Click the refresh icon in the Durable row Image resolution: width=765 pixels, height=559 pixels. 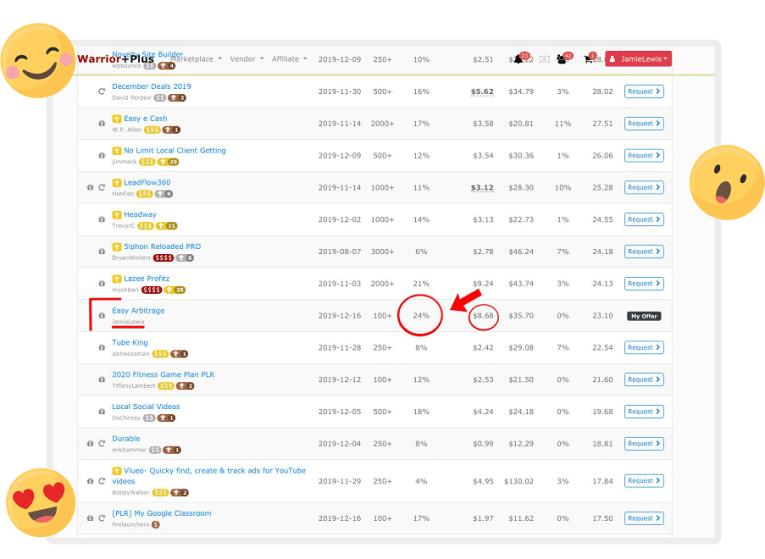101,443
